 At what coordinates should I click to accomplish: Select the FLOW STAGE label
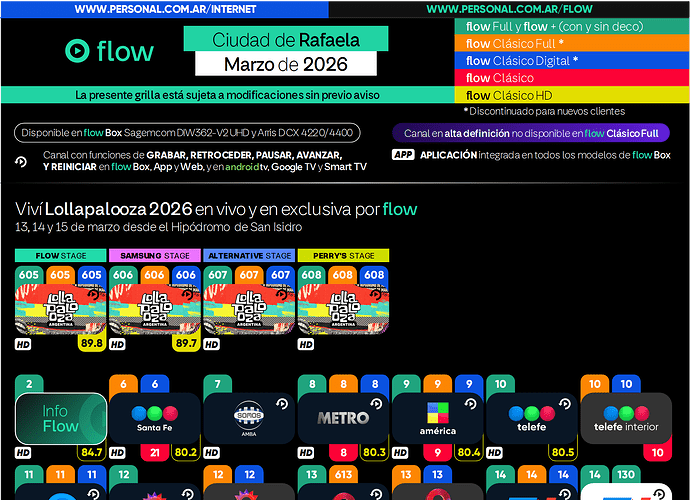(x=61, y=255)
